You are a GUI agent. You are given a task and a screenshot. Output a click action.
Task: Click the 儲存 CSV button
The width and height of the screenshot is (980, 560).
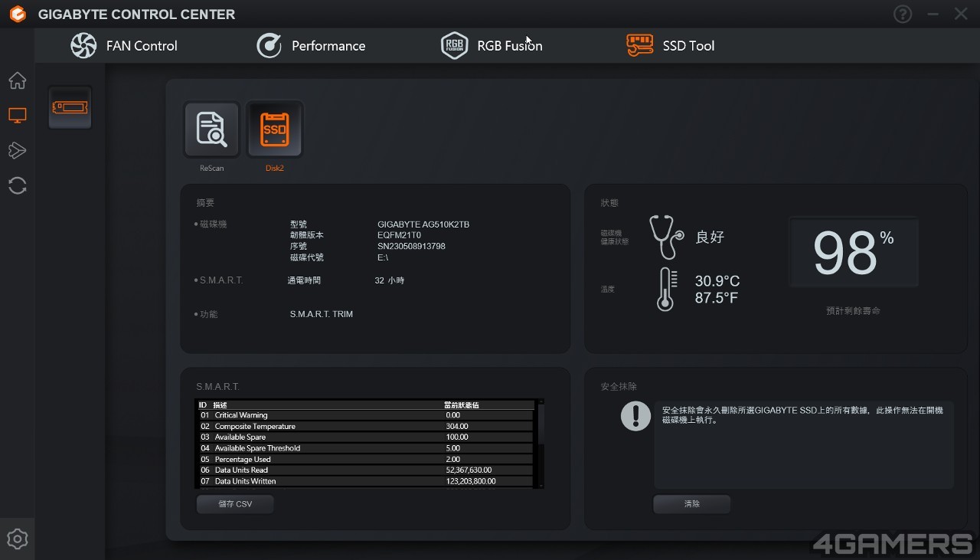click(235, 504)
